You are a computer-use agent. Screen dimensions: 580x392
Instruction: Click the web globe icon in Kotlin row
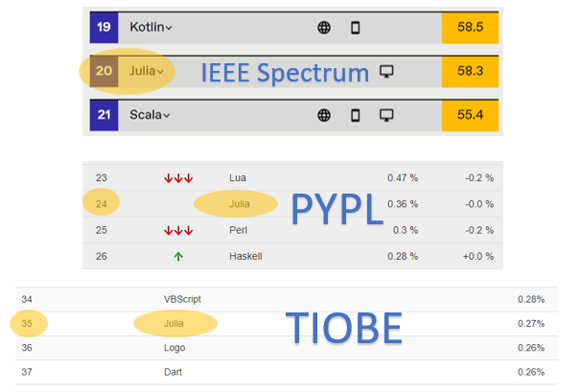(324, 27)
